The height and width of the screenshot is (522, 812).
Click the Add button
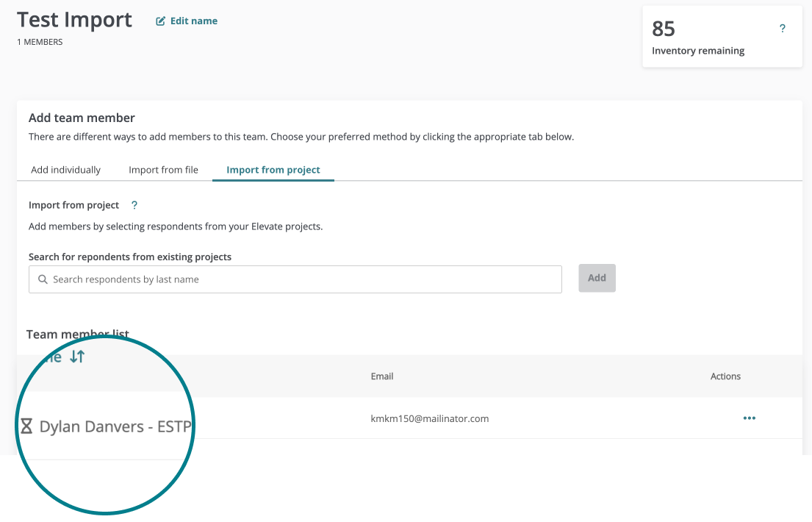click(x=597, y=278)
